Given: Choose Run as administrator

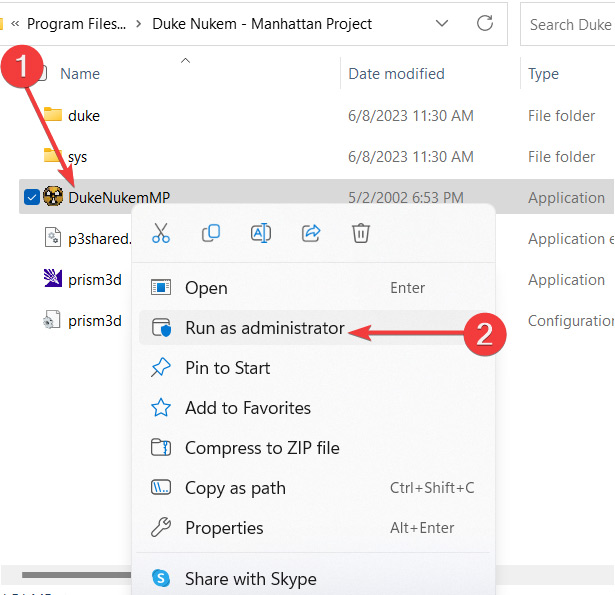Looking at the screenshot, I should click(264, 328).
